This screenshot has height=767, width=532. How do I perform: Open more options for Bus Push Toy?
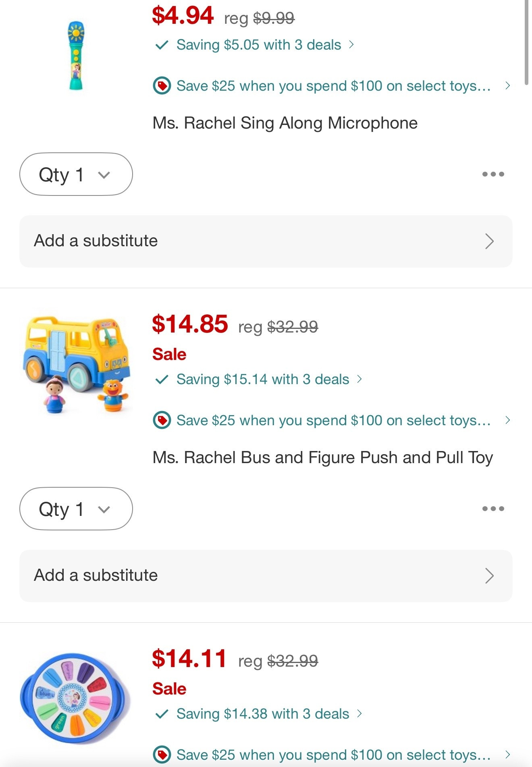coord(493,509)
